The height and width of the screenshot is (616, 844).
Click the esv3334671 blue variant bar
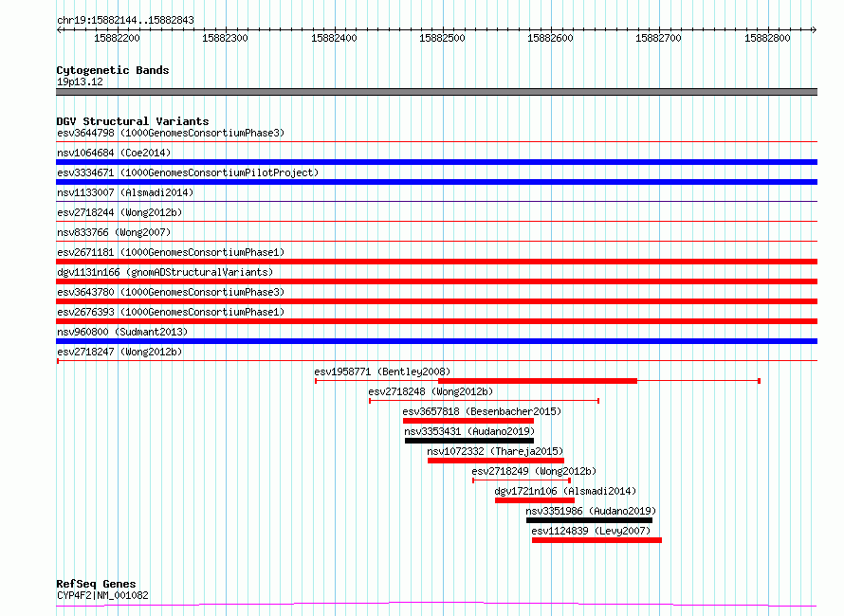[x=436, y=182]
